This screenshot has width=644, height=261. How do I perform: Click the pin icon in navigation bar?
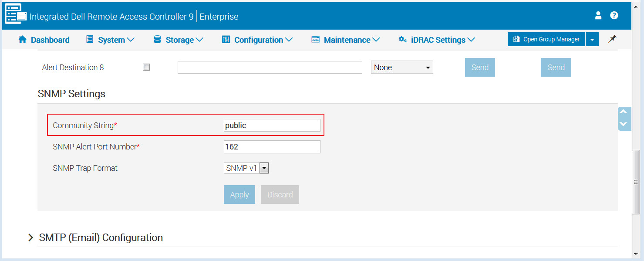(612, 39)
